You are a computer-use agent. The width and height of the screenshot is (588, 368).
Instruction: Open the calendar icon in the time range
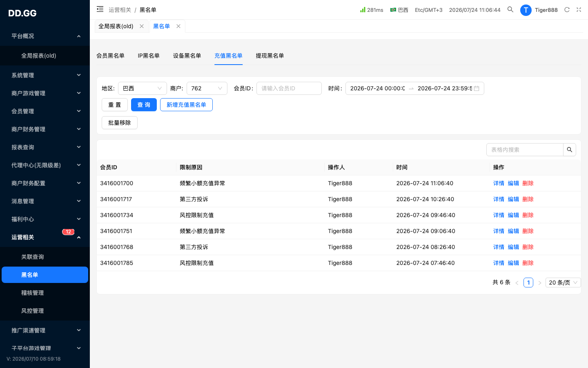click(477, 88)
